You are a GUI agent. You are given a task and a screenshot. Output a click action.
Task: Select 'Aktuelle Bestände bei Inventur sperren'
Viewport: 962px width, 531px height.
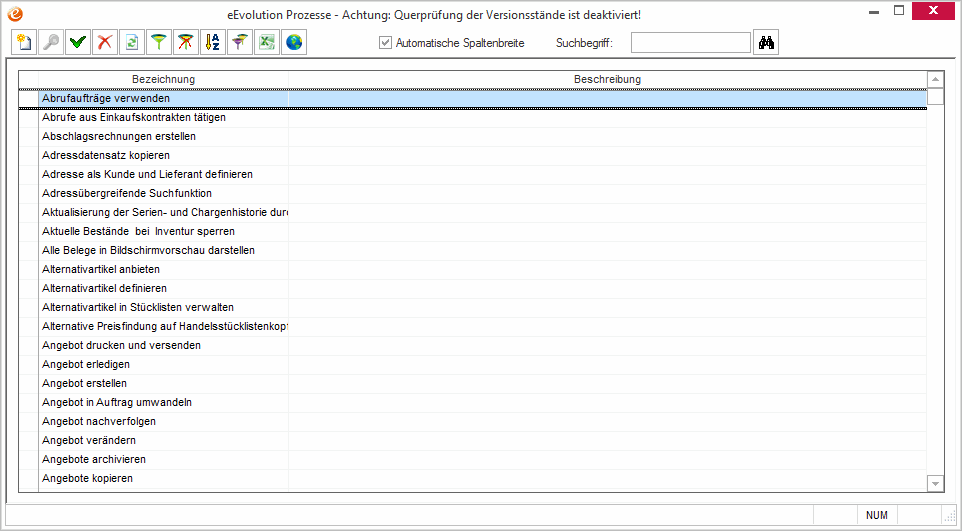472,231
